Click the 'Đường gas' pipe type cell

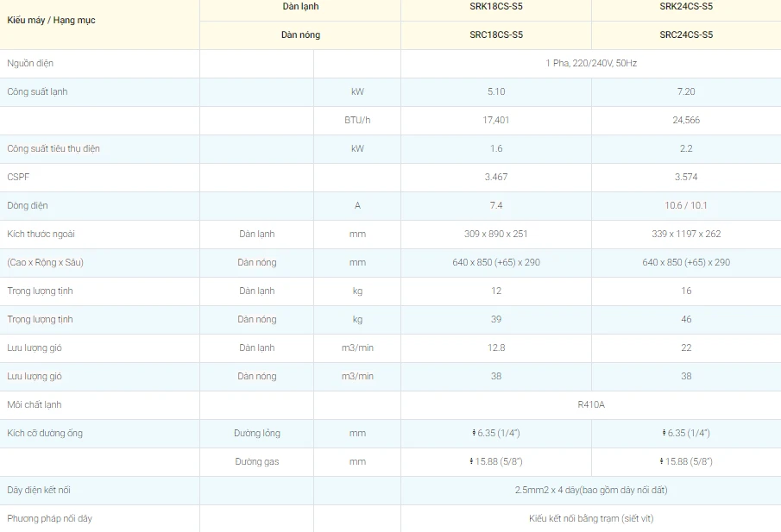(x=256, y=461)
